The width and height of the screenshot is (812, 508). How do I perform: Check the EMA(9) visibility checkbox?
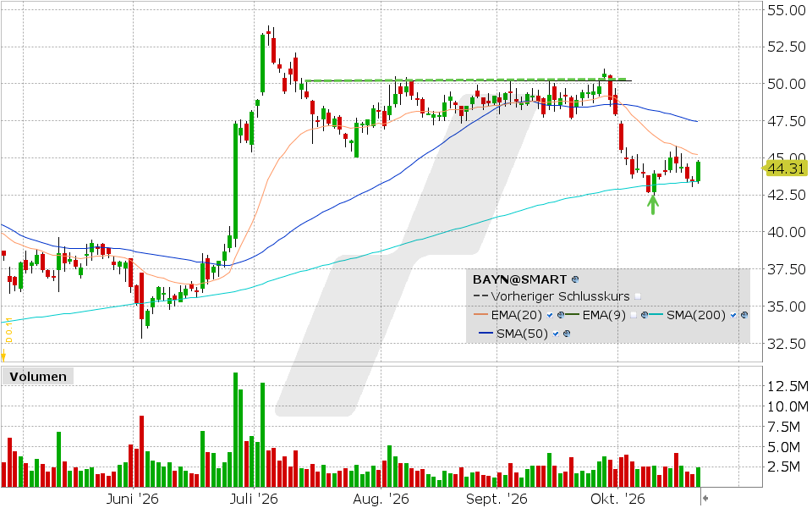(634, 315)
